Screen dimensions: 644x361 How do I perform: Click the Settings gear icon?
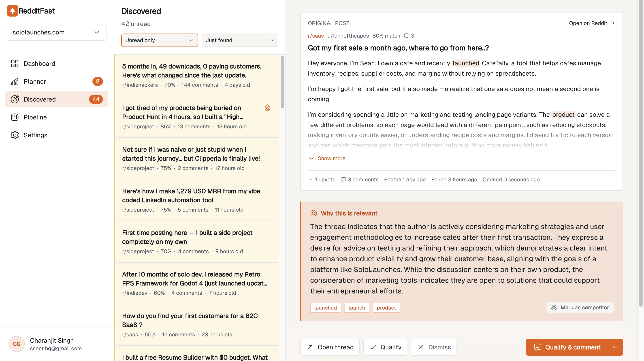click(x=15, y=135)
